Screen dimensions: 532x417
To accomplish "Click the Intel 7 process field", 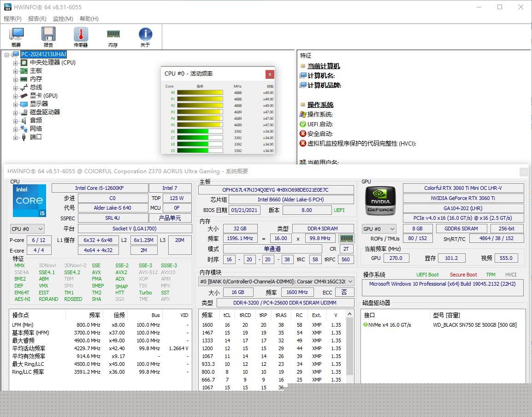I will tap(170, 188).
